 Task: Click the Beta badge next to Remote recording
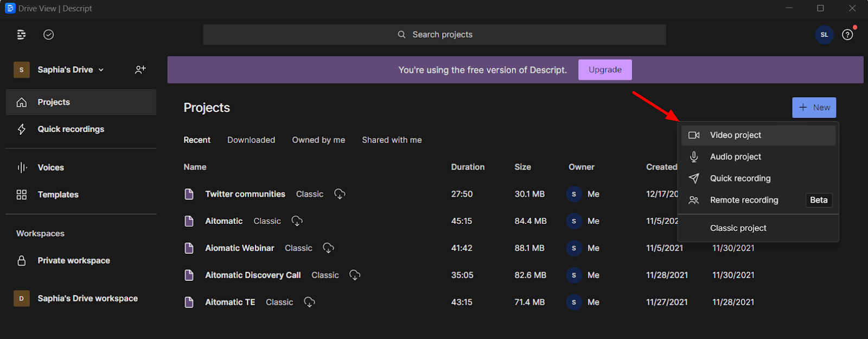point(819,200)
